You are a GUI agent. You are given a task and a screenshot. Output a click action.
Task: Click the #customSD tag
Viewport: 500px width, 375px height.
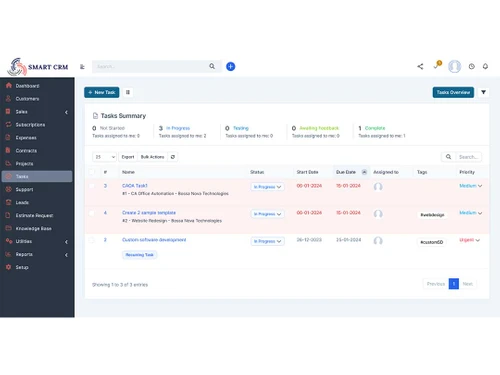pyautogui.click(x=432, y=242)
